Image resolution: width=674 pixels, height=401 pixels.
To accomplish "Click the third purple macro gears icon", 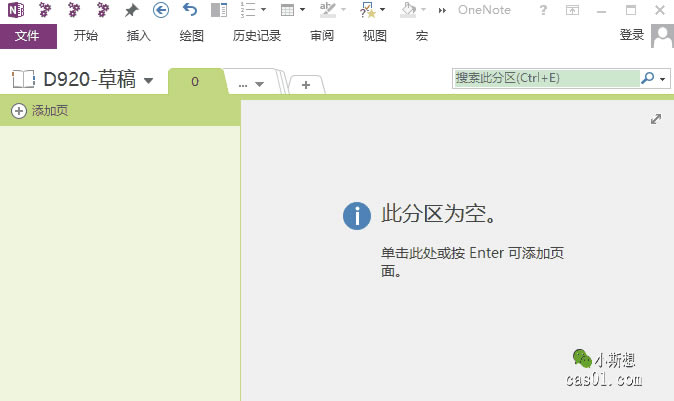I will [x=103, y=9].
